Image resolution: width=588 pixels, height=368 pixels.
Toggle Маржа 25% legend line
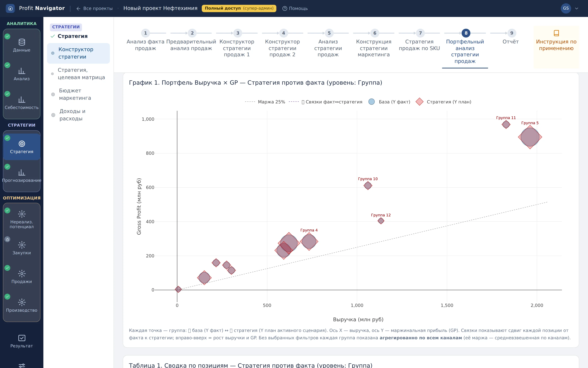tap(265, 102)
